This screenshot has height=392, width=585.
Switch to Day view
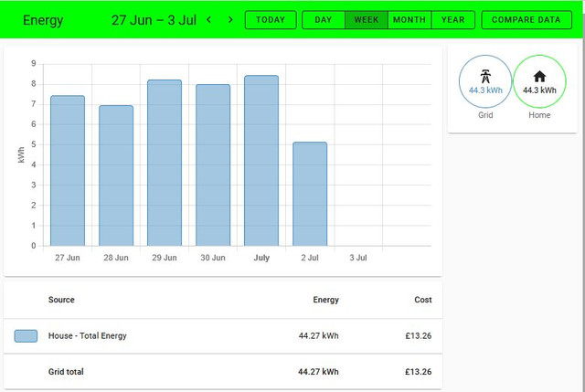[x=324, y=20]
